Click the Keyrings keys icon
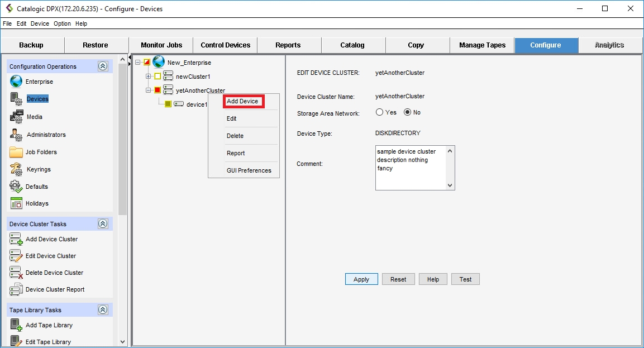The image size is (644, 348). coord(16,169)
